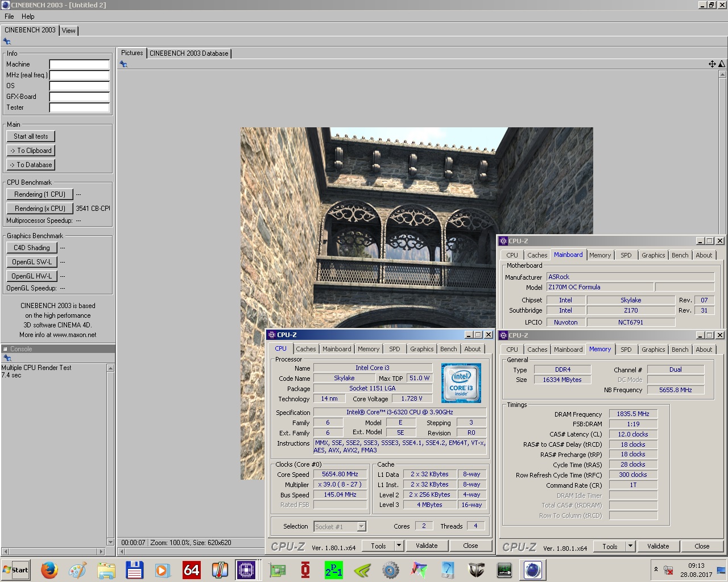The image size is (728, 582).
Task: Click the Pictures panel vertical scrollbar up arrow
Action: (x=722, y=74)
